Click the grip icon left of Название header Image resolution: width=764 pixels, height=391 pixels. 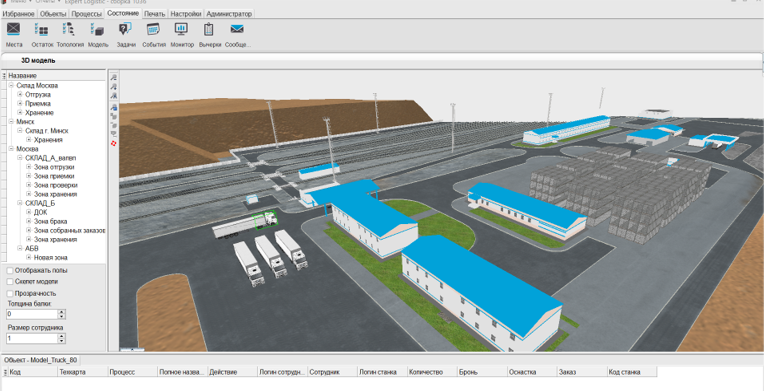[4, 76]
